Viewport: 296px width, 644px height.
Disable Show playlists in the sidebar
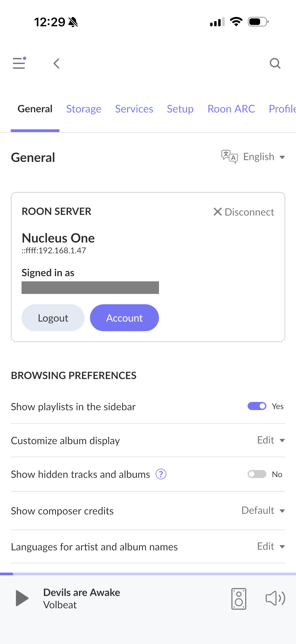coord(257,406)
